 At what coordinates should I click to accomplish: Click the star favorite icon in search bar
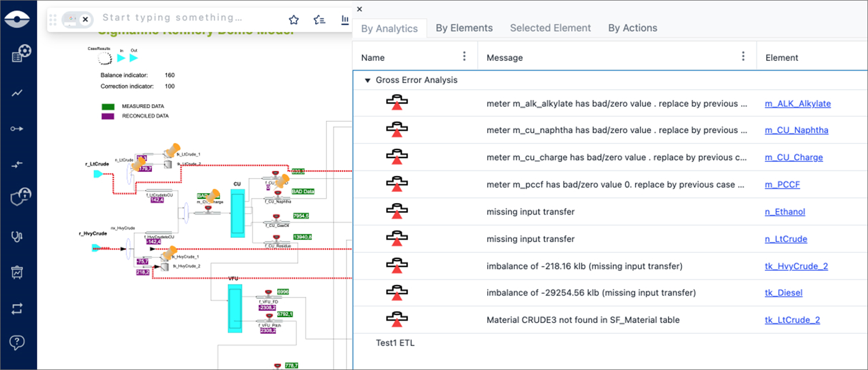coord(293,20)
